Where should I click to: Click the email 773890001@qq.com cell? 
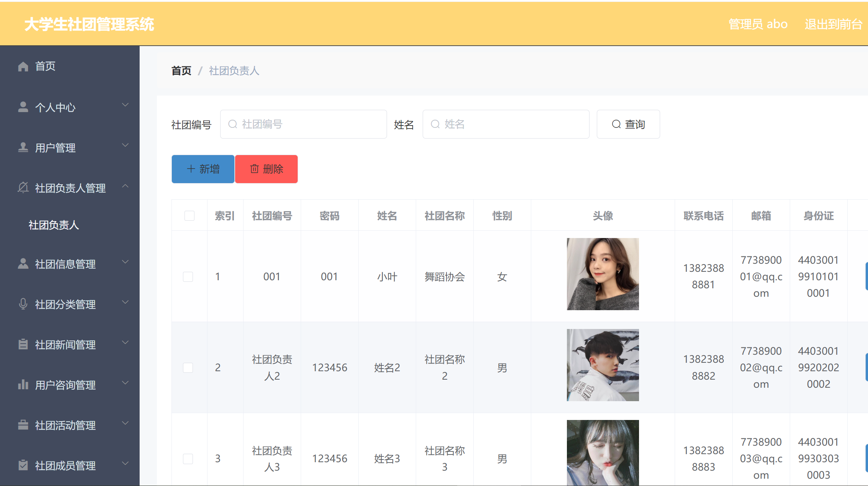click(x=761, y=276)
